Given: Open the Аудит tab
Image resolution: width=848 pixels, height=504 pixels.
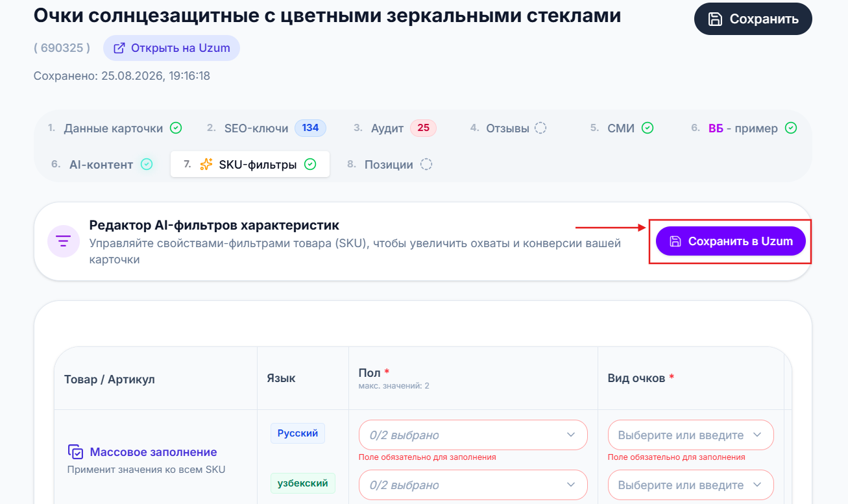Looking at the screenshot, I should click(394, 128).
